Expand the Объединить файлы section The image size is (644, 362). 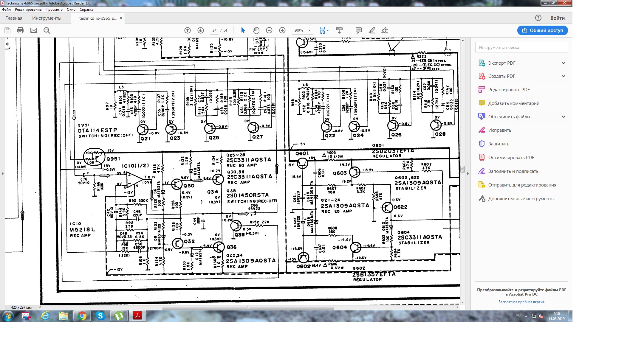tap(563, 117)
